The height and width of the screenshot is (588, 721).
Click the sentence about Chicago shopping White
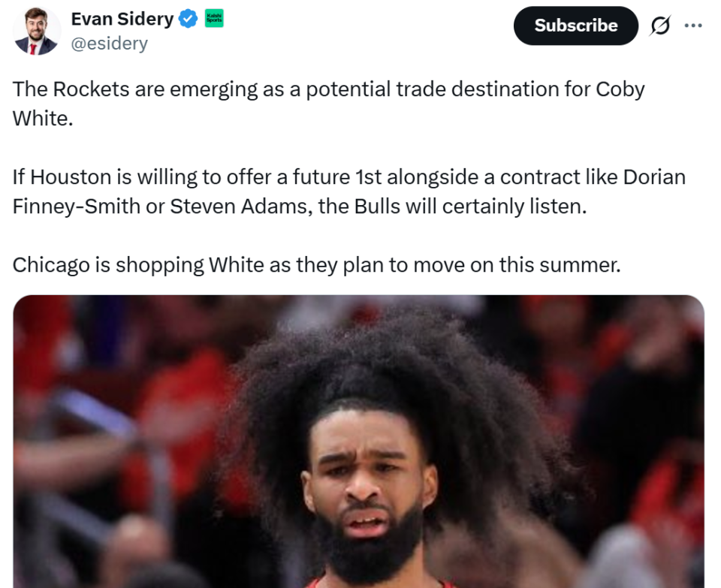316,265
